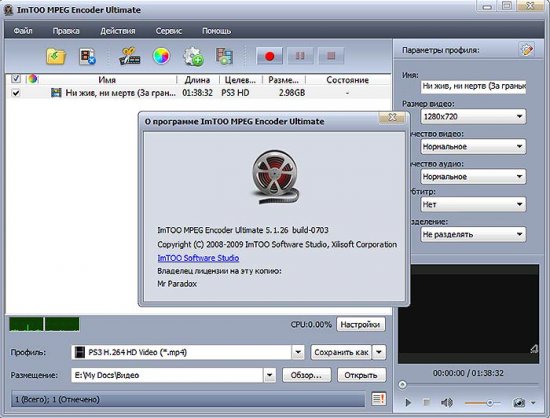Click the Разме... column header

tap(283, 80)
